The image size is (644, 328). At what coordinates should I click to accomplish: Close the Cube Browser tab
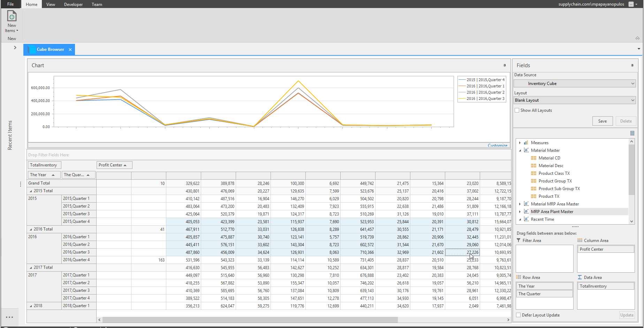click(70, 50)
